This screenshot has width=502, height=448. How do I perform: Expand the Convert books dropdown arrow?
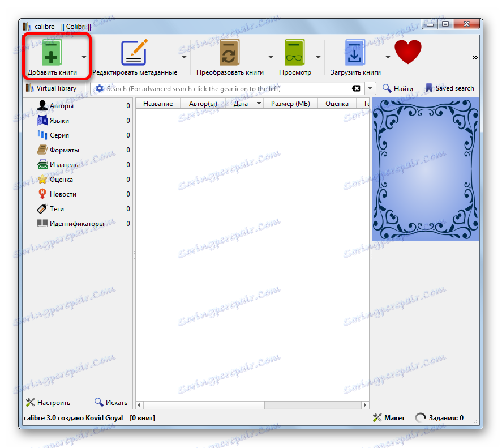[271, 57]
